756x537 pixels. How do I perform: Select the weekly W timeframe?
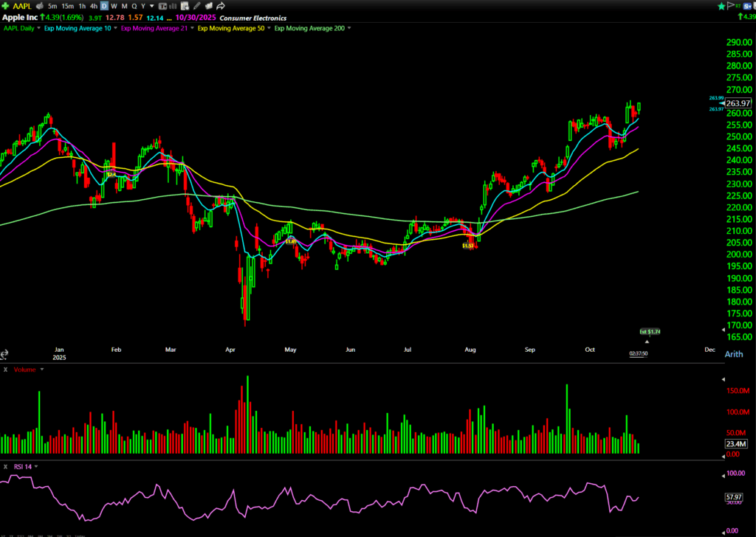[113, 5]
